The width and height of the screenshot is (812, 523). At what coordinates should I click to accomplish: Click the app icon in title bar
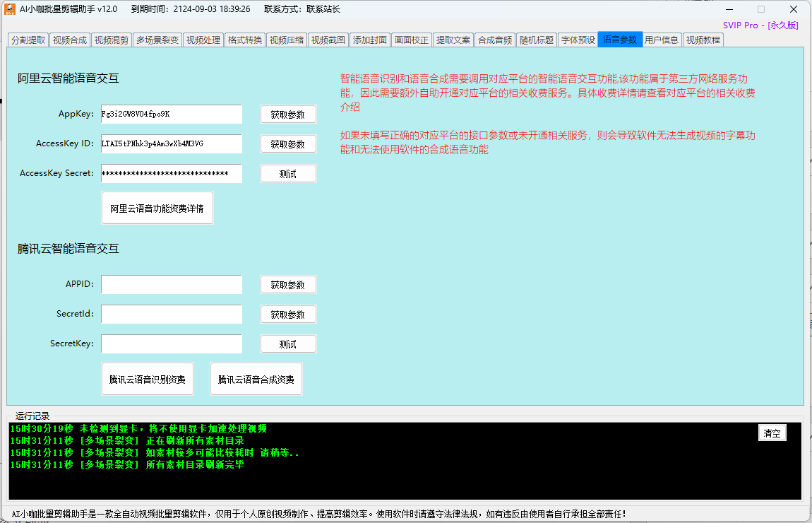tap(10, 9)
